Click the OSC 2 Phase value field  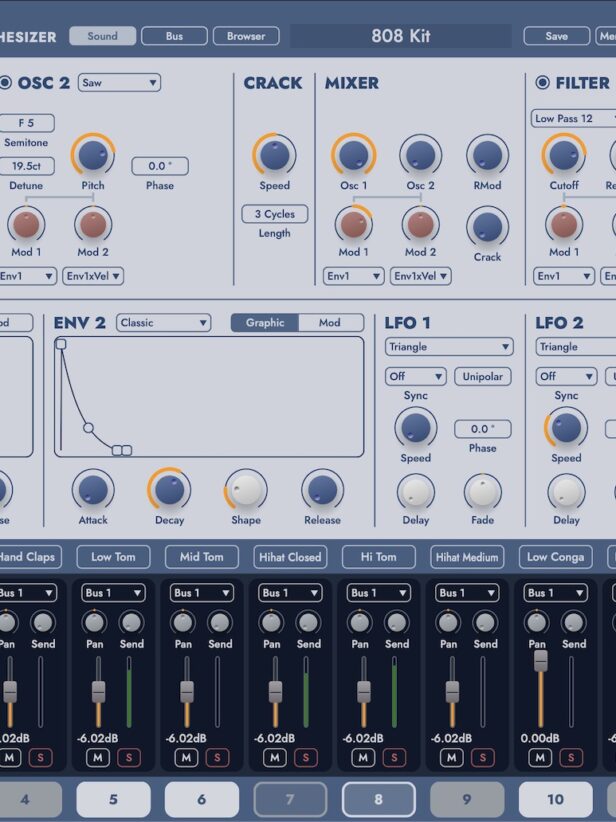pos(160,166)
